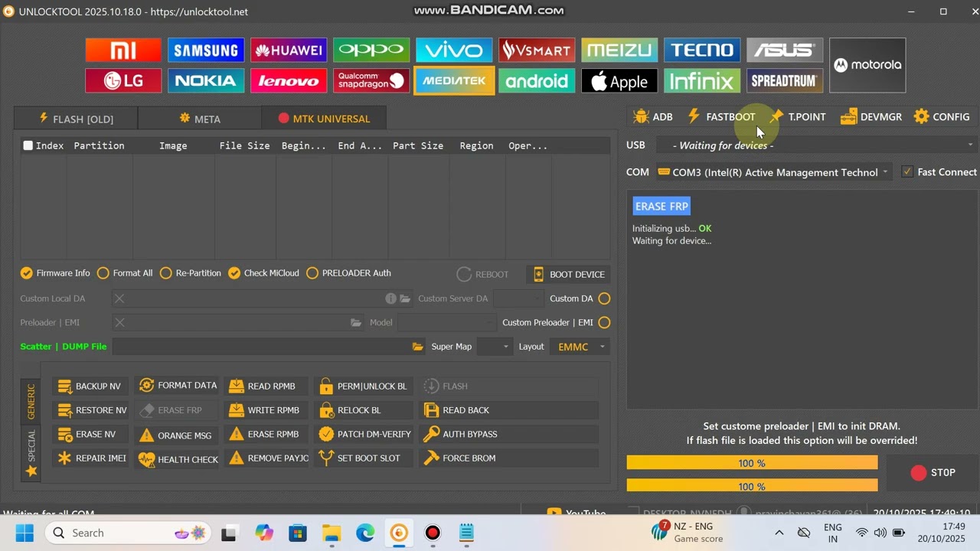Show hidden system tray icons
Viewport: 980px width, 551px height.
(779, 533)
